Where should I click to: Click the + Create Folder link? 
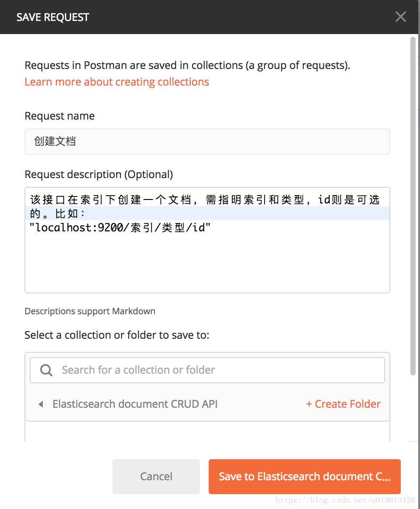[344, 404]
